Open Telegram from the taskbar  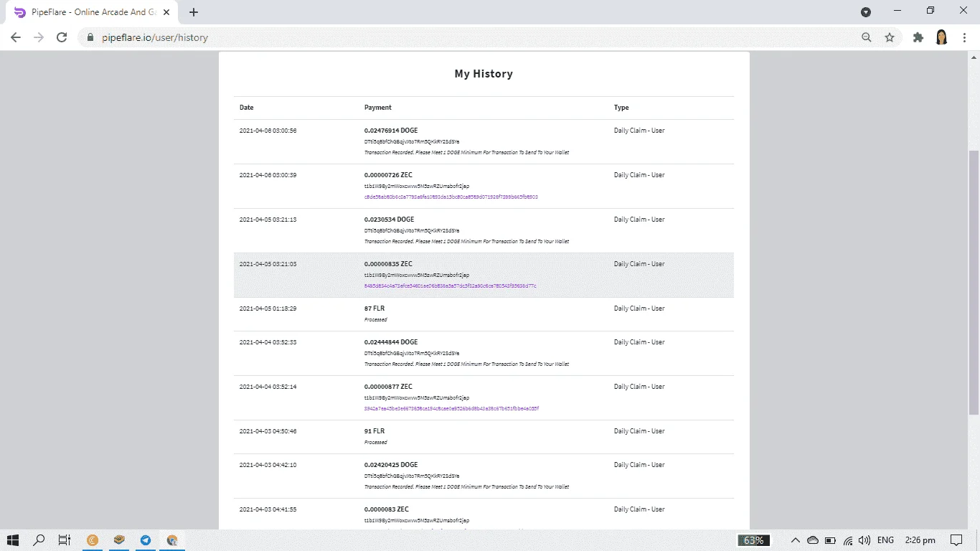(x=146, y=540)
